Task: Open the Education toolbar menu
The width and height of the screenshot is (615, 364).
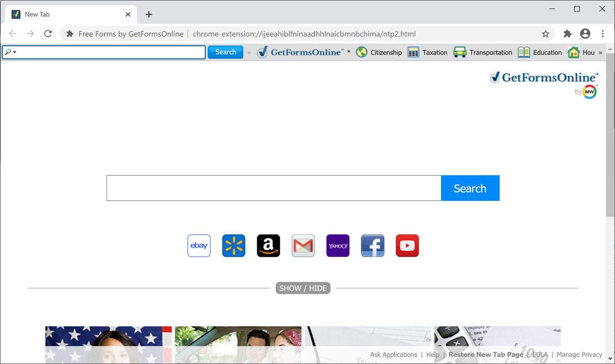Action: (540, 52)
